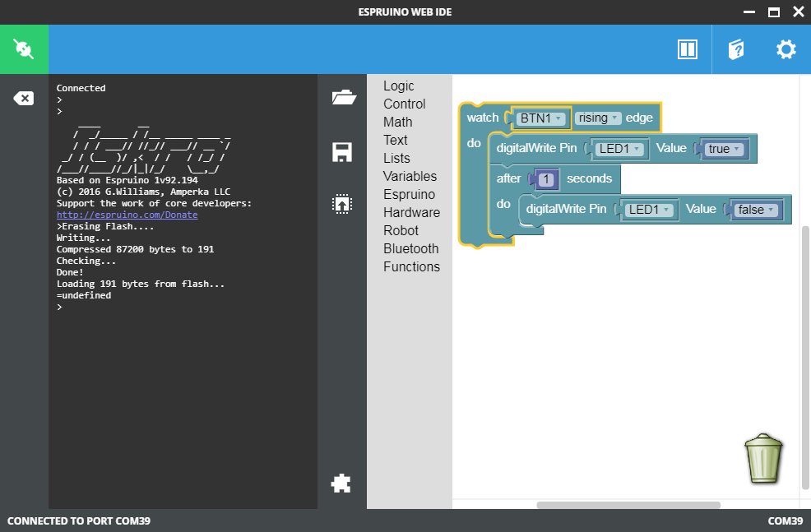Click COM39 in the status bar
This screenshot has width=811, height=532.
coord(786,520)
